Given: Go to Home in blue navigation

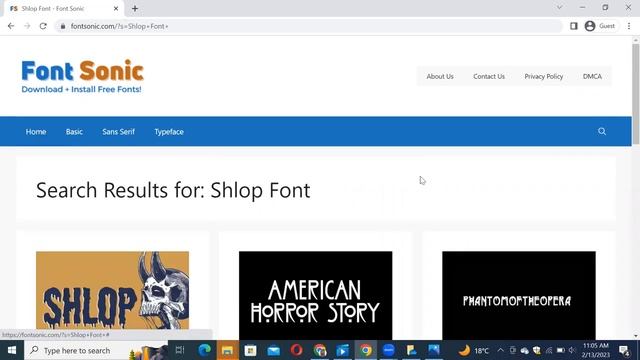Looking at the screenshot, I should tap(36, 132).
